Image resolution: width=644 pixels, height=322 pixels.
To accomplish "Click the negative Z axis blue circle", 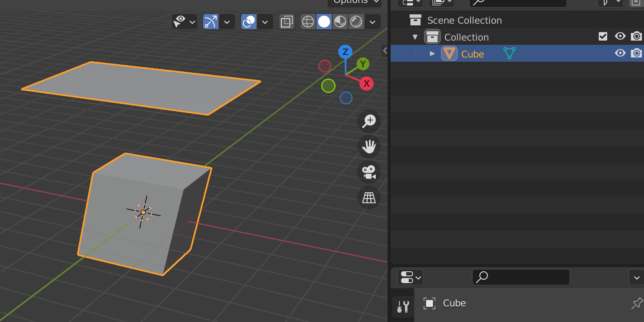I will coord(346,98).
